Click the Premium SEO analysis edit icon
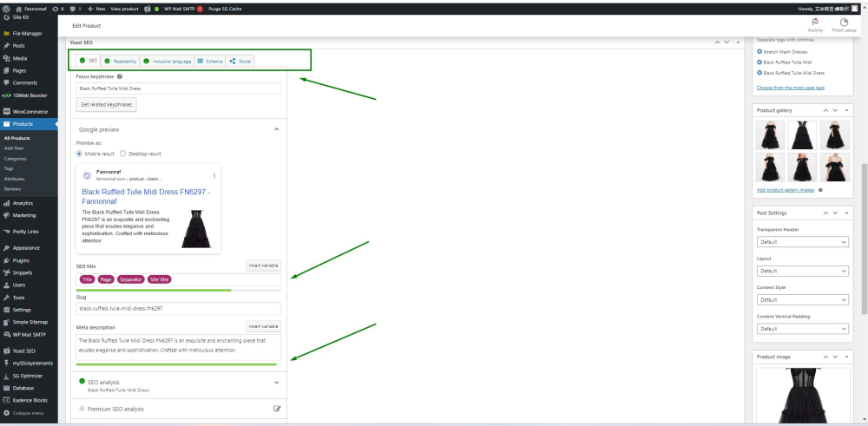Screen dimensions: 868x426 click(x=277, y=409)
